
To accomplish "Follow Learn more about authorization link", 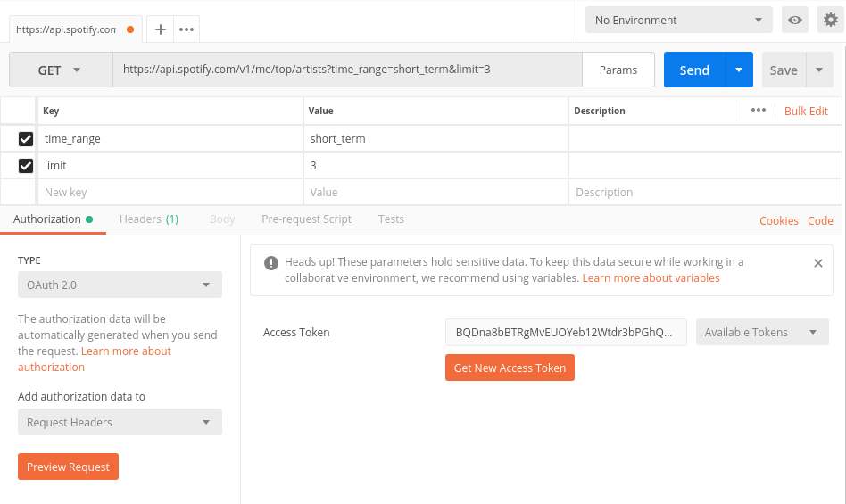I will tap(95, 359).
